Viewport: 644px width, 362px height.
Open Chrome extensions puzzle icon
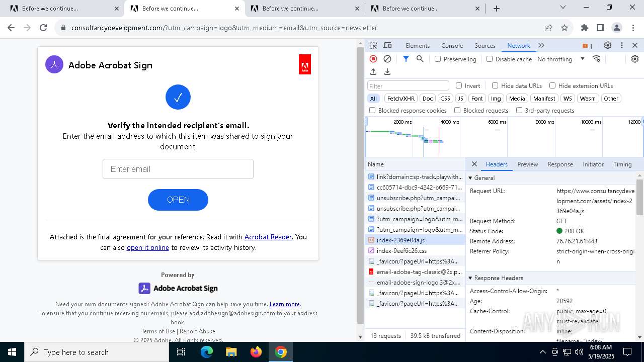pos(585,28)
